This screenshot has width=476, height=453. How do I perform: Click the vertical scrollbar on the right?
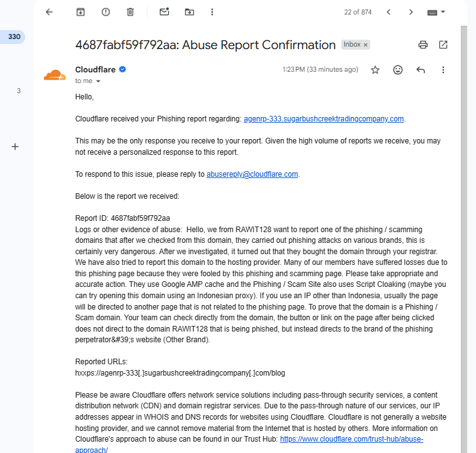(x=464, y=239)
